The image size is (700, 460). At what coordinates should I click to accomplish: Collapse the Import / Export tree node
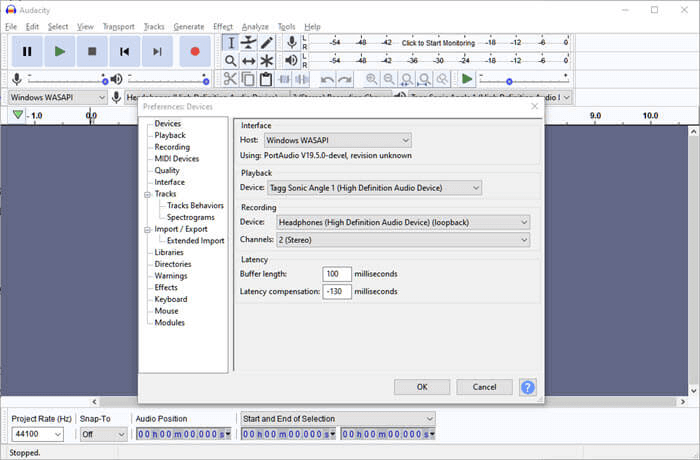pos(147,229)
